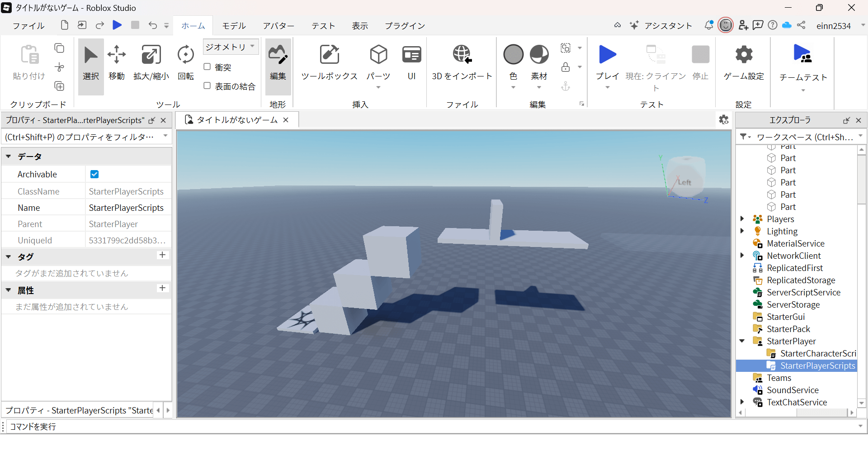This screenshot has width=868, height=456.
Task: Click the small blue play icon in the quick bar
Action: [117, 25]
